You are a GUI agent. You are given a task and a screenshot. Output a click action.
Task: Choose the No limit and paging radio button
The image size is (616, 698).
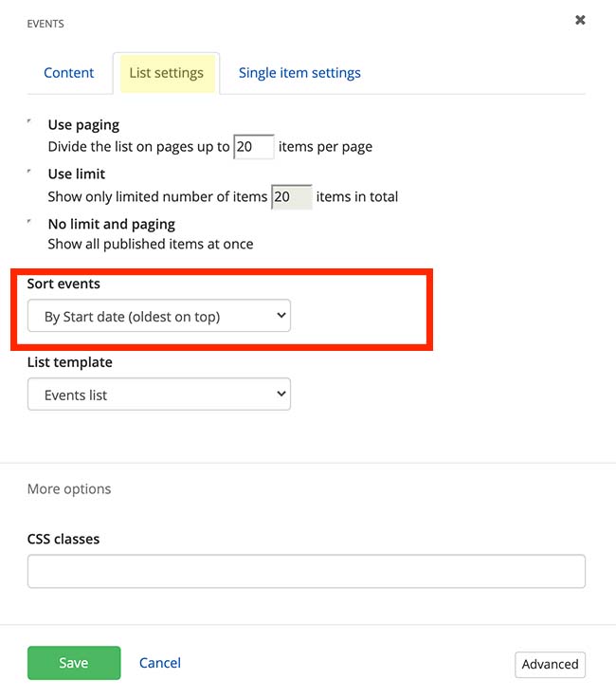coord(30,223)
